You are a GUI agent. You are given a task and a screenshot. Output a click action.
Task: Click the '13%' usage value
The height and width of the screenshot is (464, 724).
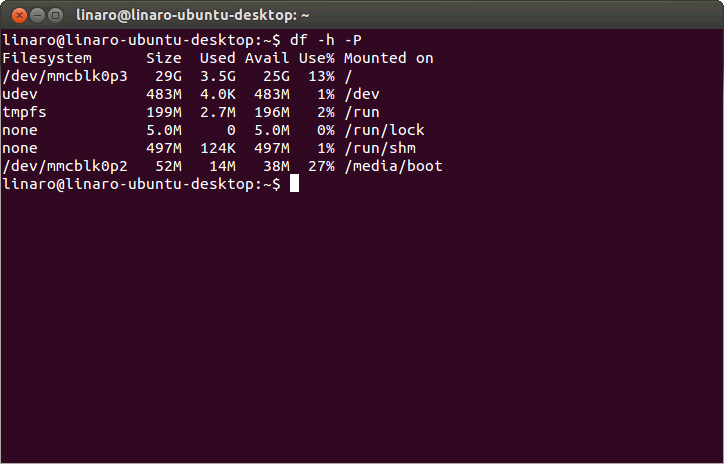tap(321, 76)
